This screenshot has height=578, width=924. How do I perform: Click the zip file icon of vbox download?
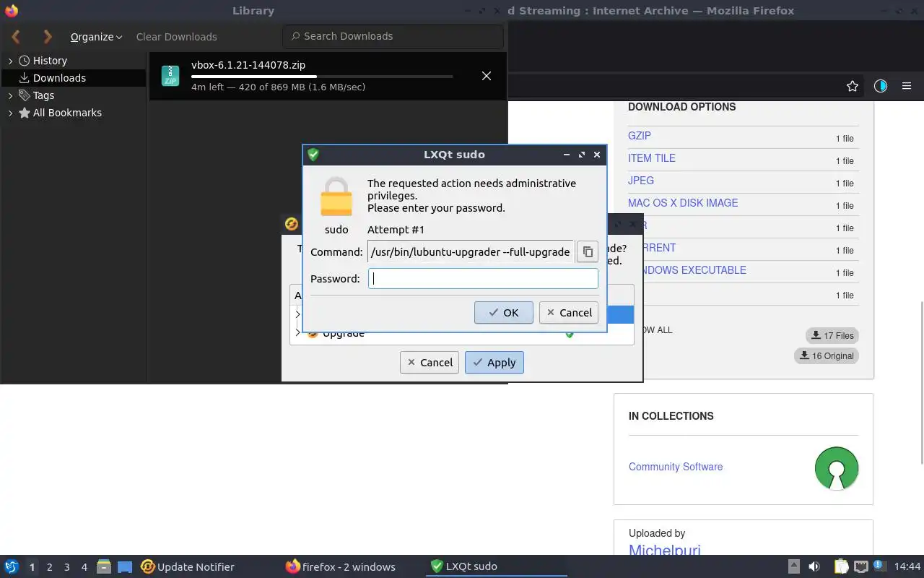tap(170, 76)
